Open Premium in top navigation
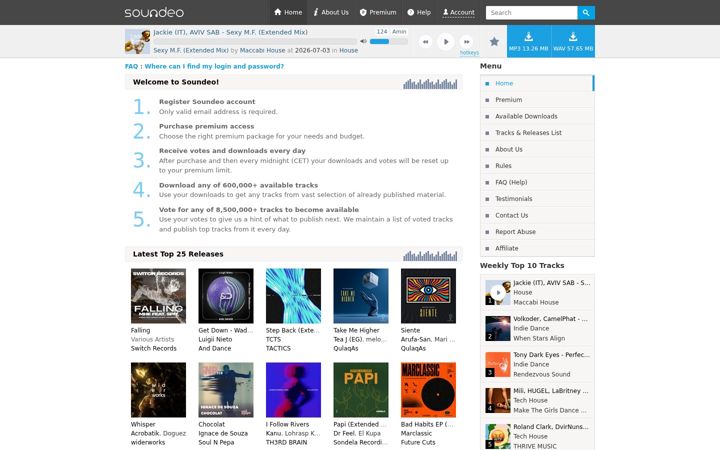Image resolution: width=720 pixels, height=450 pixels. pos(378,12)
